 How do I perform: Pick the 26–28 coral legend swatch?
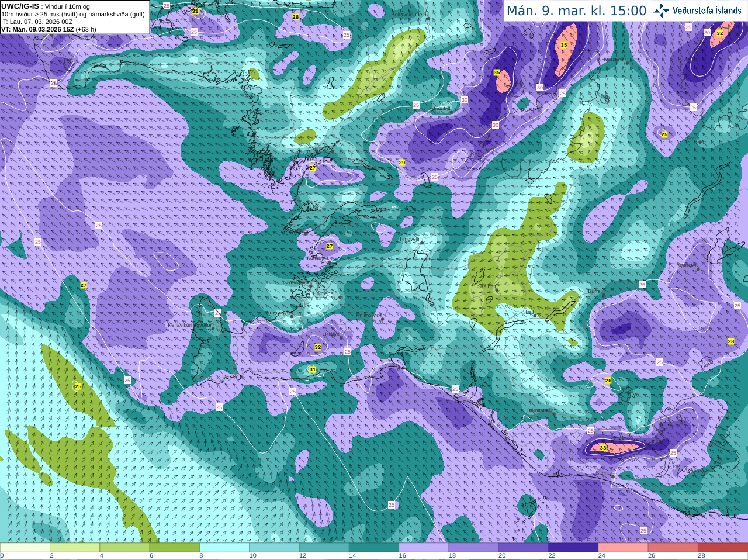[673, 548]
